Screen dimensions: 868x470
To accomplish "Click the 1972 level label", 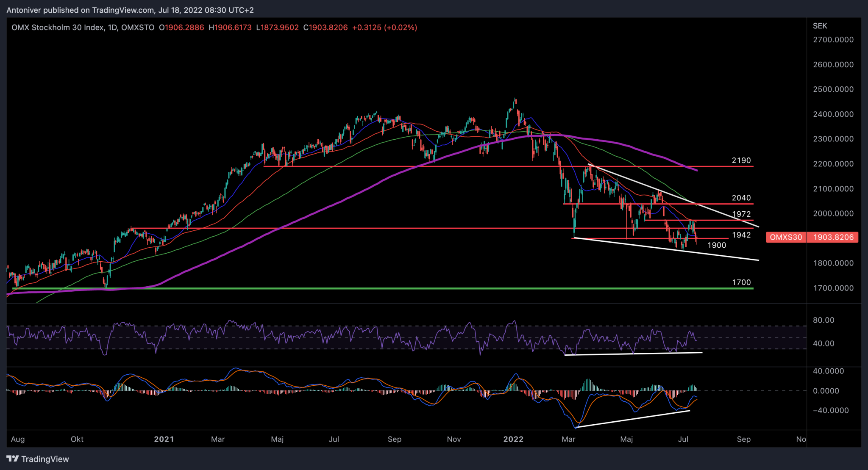I will (x=741, y=214).
